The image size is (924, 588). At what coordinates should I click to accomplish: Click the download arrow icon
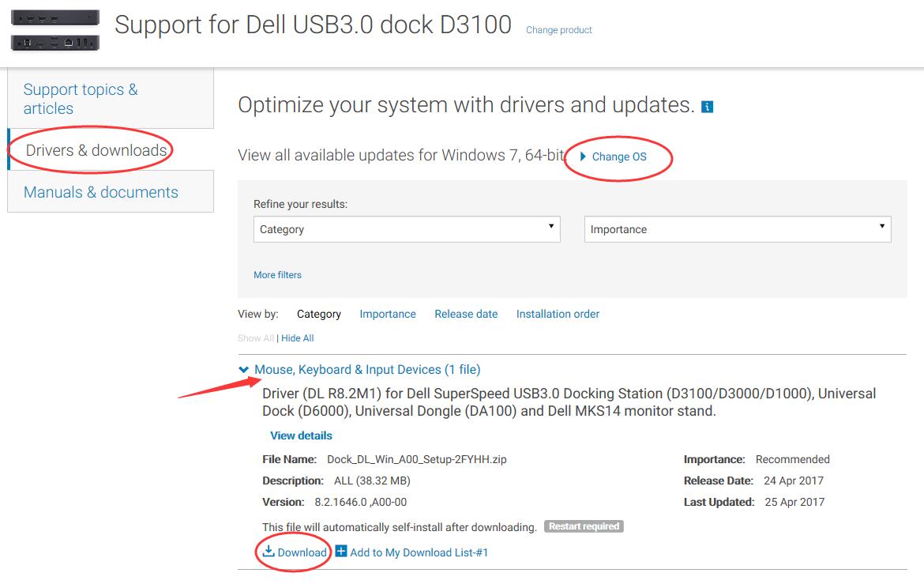point(269,551)
